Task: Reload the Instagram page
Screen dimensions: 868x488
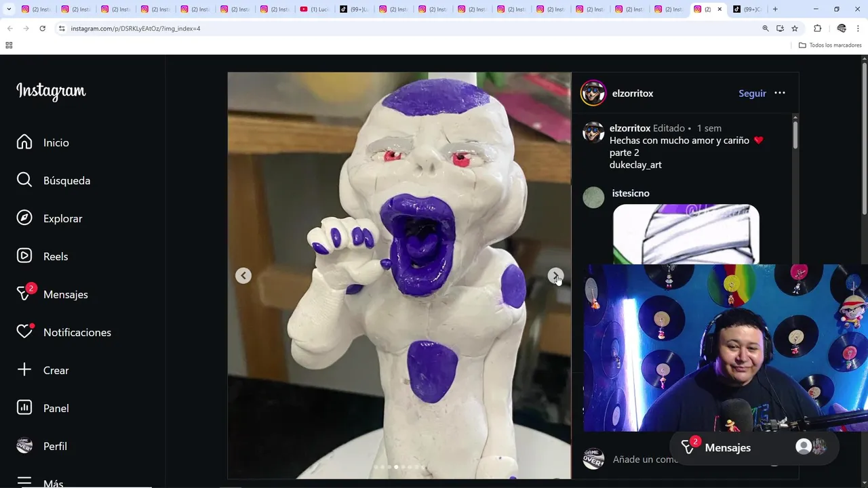Action: click(42, 28)
